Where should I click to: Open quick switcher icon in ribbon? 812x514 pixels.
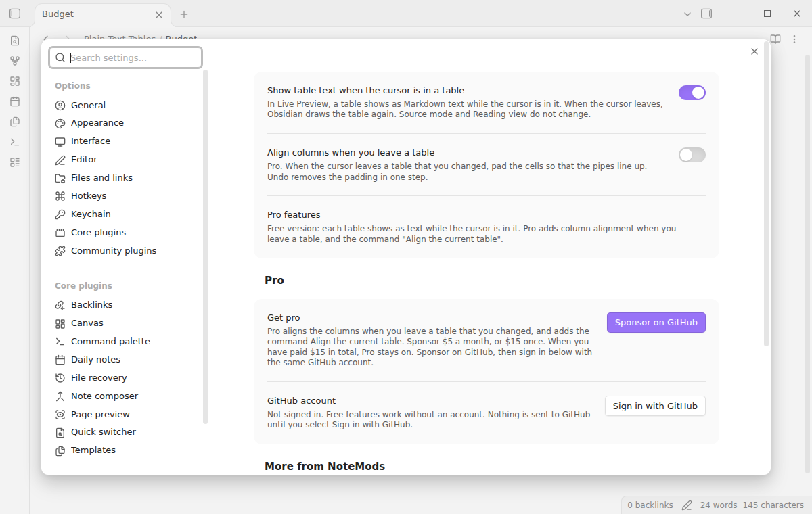pos(15,41)
